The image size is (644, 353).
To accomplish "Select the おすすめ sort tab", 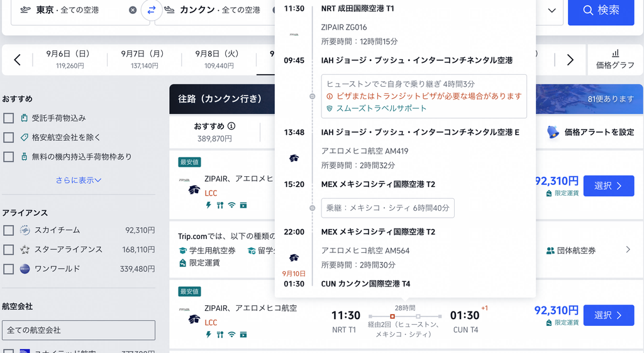I will 214,132.
